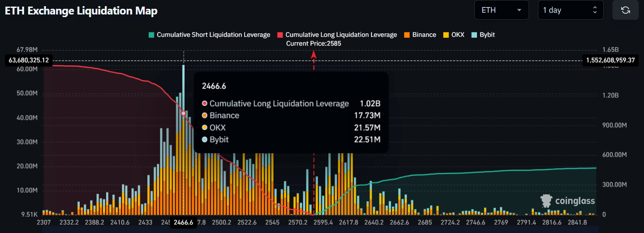Click the 2685 x-axis price label

424,222
